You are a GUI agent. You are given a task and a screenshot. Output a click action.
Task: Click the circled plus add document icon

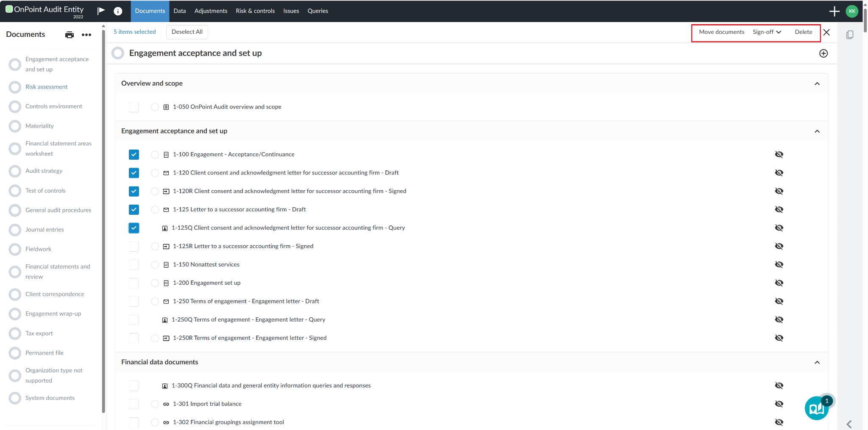pos(823,53)
